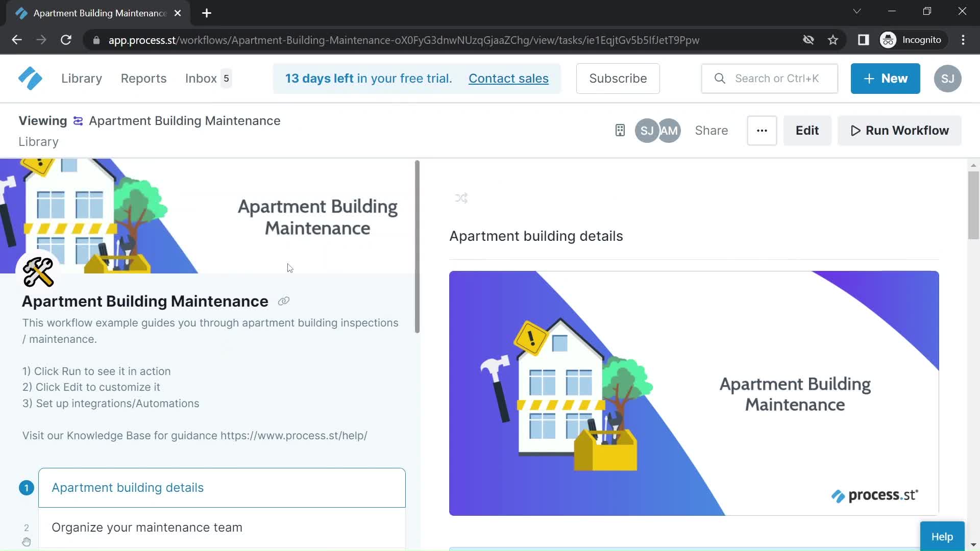Click the workflow link chain icon
Viewport: 980px width, 551px height.
[284, 300]
